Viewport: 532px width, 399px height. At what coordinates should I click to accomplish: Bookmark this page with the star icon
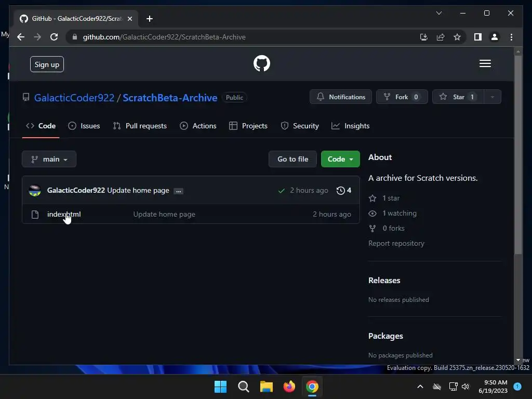(x=457, y=37)
